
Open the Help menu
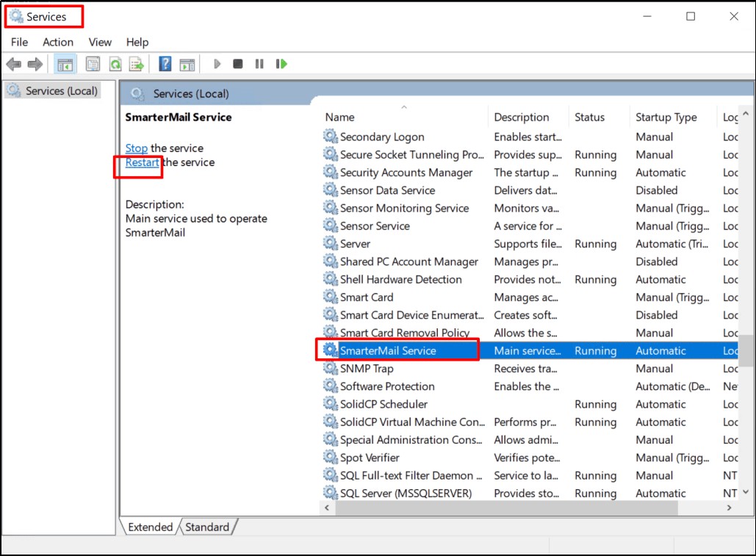pos(137,42)
